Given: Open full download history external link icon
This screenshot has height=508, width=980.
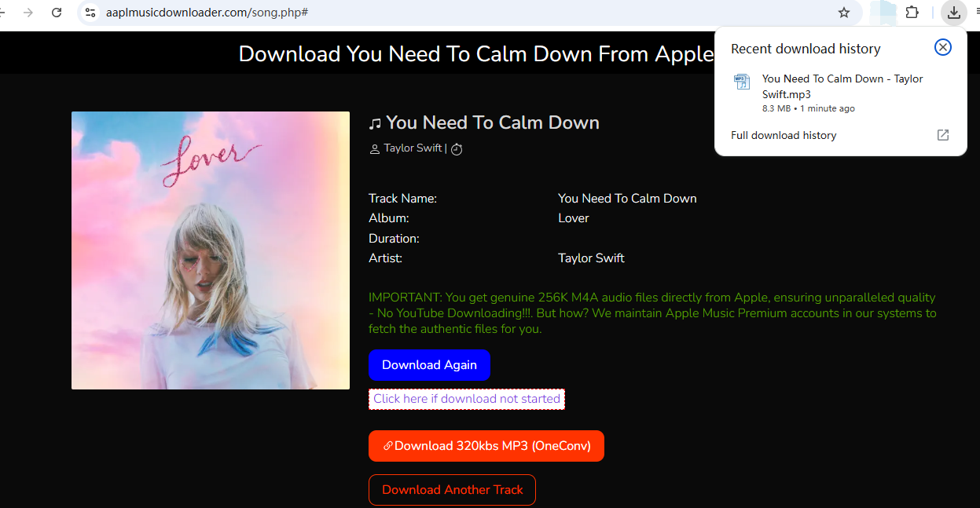Looking at the screenshot, I should pyautogui.click(x=943, y=135).
